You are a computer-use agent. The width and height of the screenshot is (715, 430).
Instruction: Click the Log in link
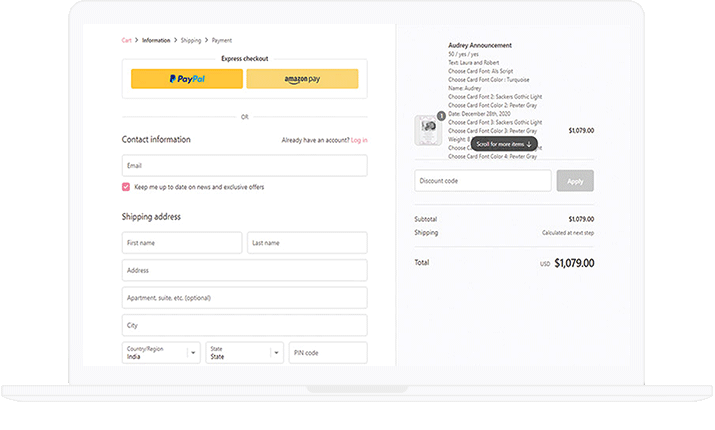click(x=359, y=140)
